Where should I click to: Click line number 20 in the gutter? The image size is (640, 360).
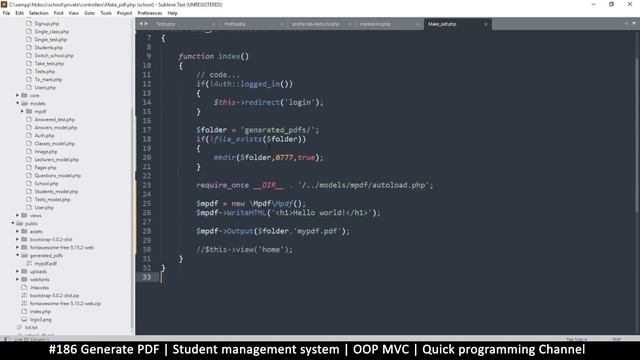[147, 158]
